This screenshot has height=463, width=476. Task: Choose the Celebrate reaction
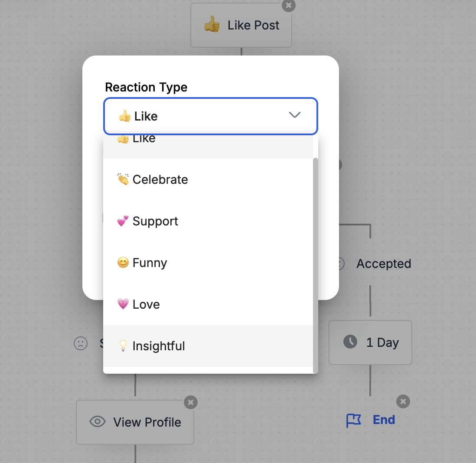pos(160,179)
